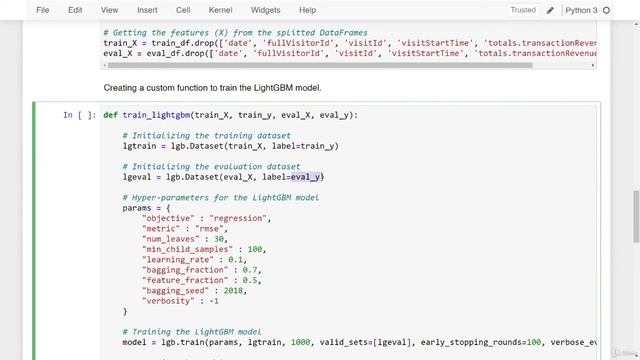Open the View menu

tap(109, 10)
